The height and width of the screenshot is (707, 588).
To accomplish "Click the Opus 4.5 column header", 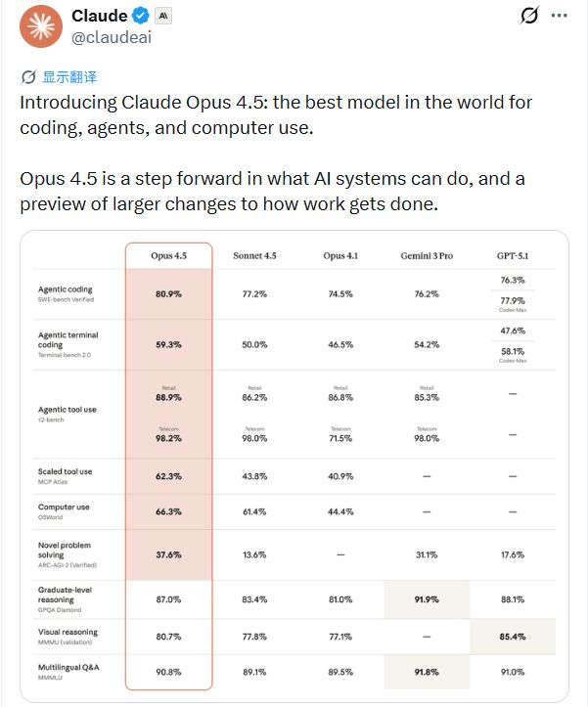I will tap(168, 255).
